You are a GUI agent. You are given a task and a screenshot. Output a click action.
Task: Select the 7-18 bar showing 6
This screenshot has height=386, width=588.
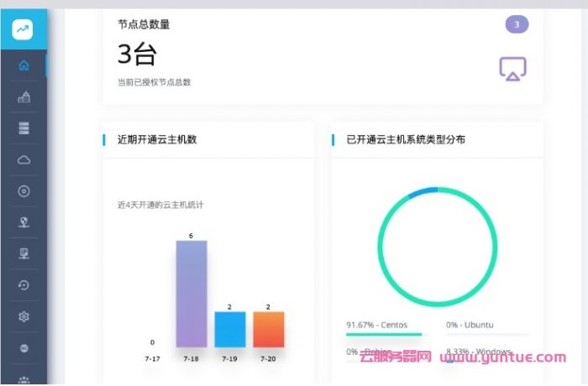[x=192, y=294]
